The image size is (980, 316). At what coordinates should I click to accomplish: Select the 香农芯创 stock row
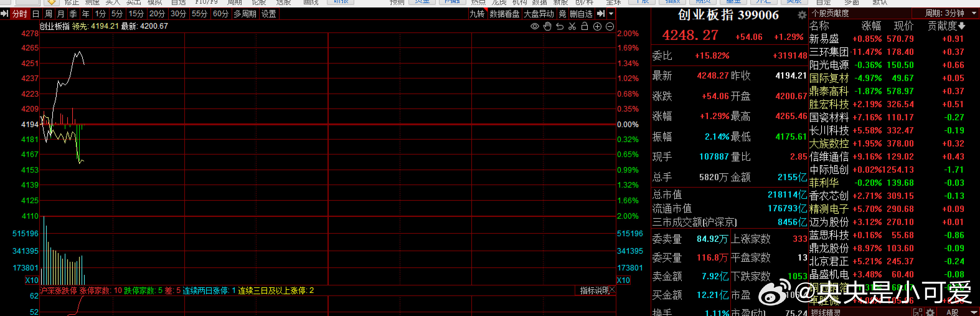point(894,196)
